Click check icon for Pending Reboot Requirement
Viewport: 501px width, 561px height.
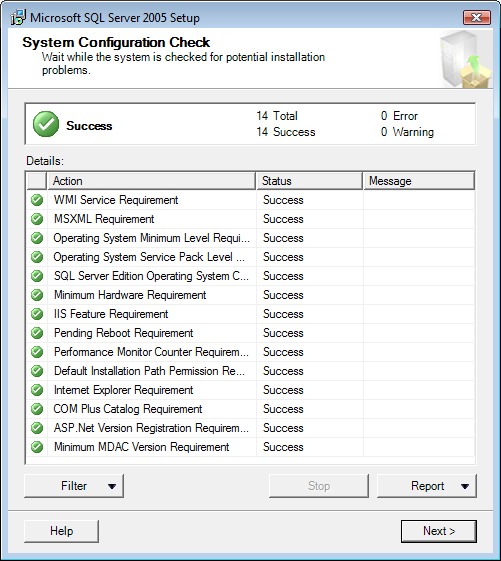coord(37,333)
